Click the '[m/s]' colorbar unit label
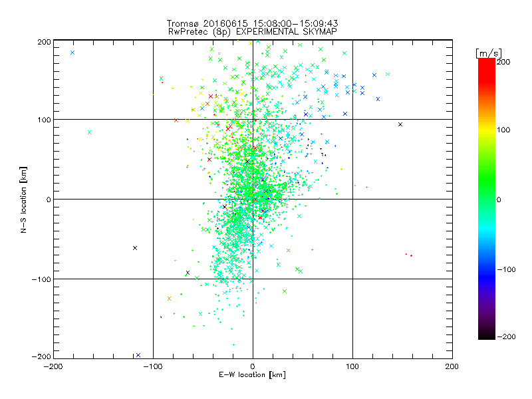This screenshot has height=399, width=532. point(489,53)
